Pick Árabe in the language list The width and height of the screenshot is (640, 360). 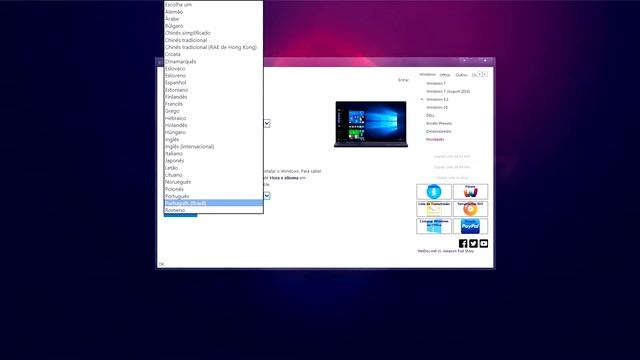pyautogui.click(x=213, y=19)
